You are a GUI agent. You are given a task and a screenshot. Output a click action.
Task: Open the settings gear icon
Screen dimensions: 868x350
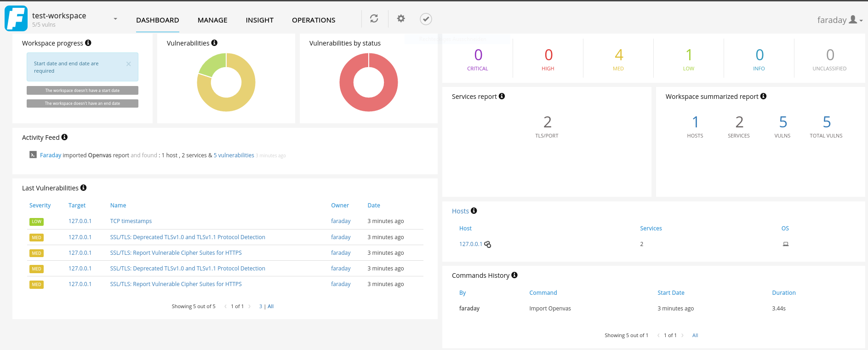tap(401, 18)
